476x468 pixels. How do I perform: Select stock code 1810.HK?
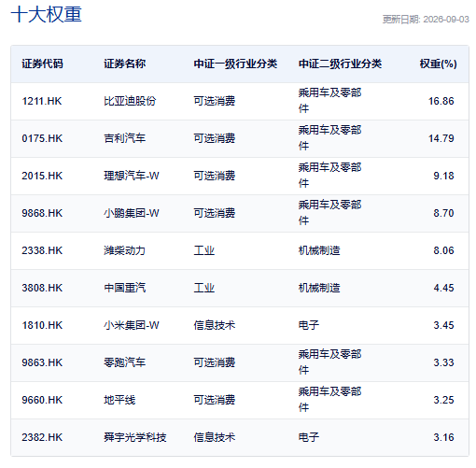[x=42, y=325]
